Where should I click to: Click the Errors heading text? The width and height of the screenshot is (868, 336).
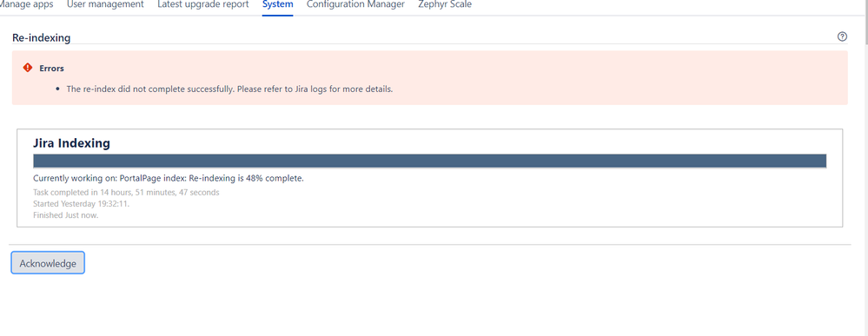coord(51,69)
